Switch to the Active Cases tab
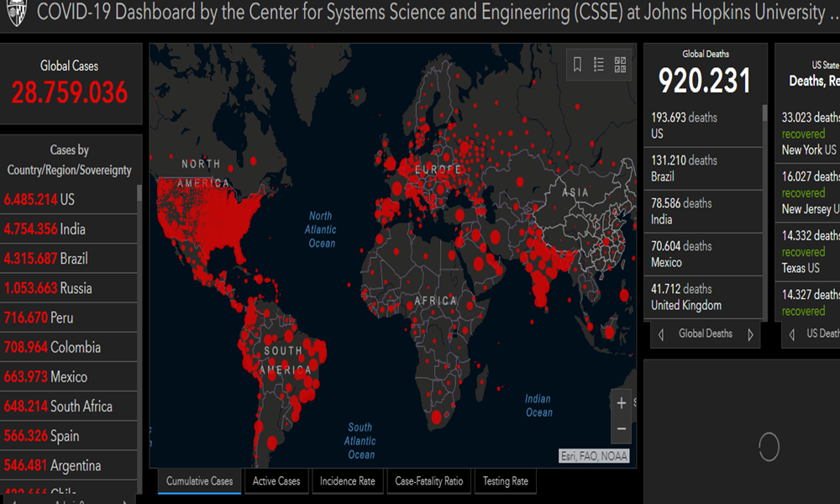 tap(276, 481)
